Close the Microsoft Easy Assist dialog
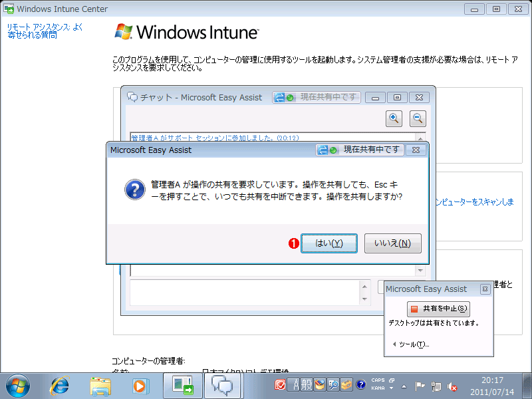532x399 pixels. pos(416,150)
